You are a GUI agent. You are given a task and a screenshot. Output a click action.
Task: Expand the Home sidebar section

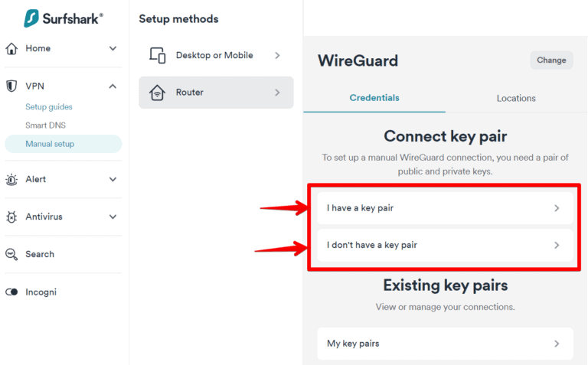point(113,49)
